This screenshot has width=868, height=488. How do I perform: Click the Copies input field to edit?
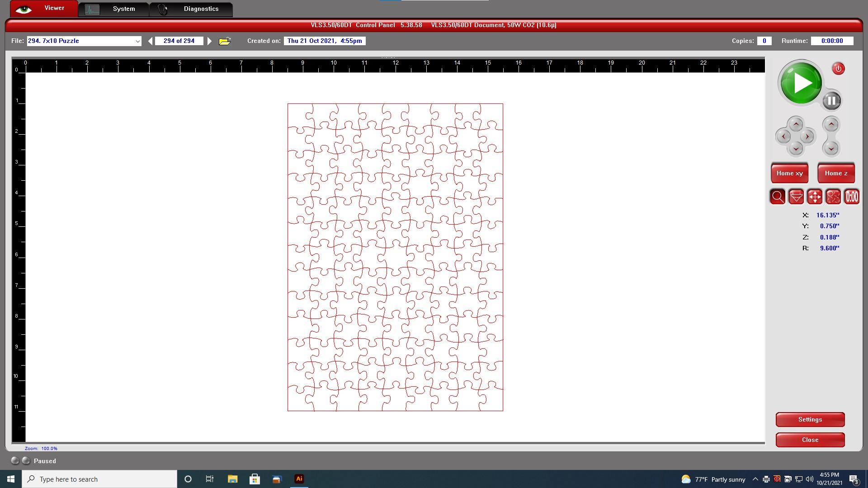coord(764,41)
